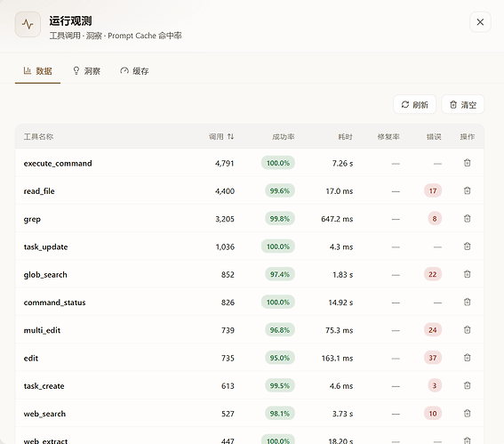
Task: Click the 4,791 call count
Action: coord(224,164)
